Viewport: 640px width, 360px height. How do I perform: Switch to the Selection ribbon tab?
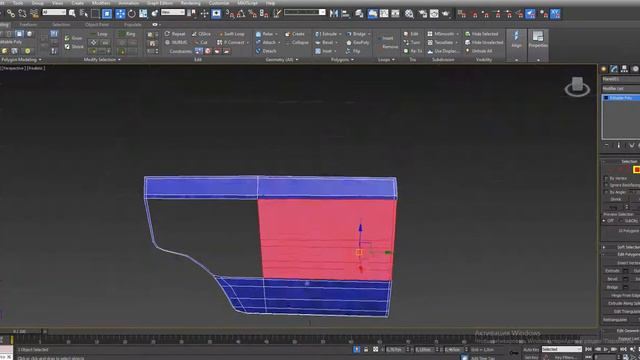pyautogui.click(x=61, y=24)
